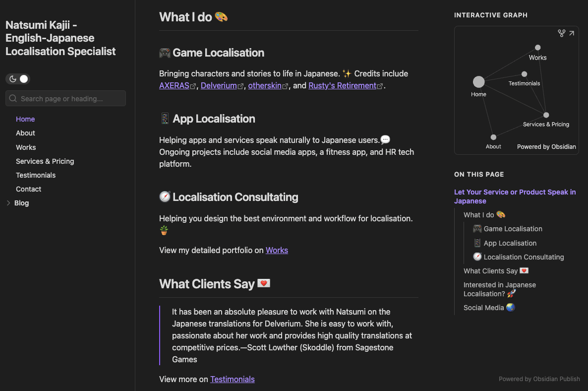Open the global graph view icon

tap(561, 33)
